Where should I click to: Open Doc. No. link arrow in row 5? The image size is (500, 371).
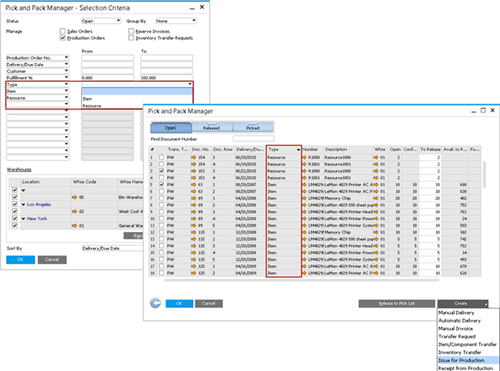194,185
